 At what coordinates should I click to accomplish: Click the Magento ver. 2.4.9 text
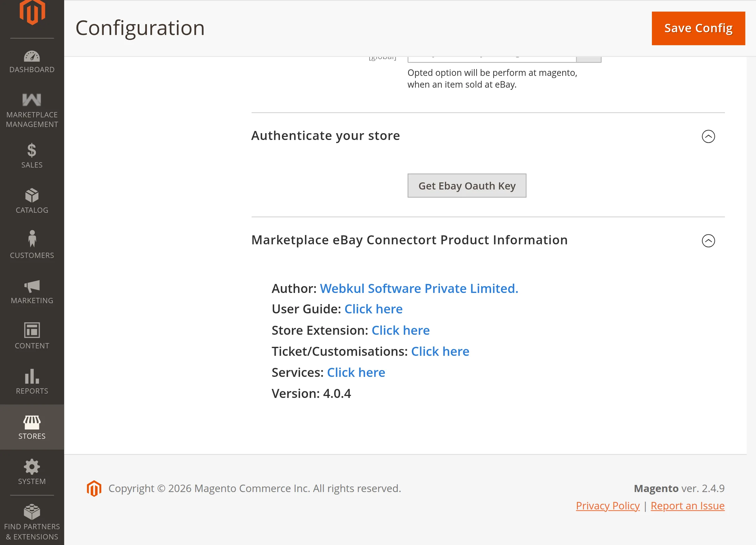679,488
